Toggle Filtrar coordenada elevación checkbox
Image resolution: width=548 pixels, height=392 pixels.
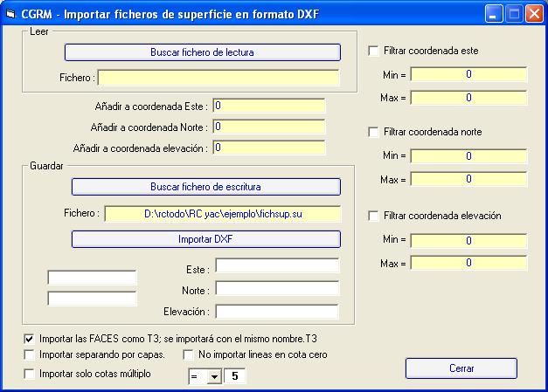tap(373, 216)
